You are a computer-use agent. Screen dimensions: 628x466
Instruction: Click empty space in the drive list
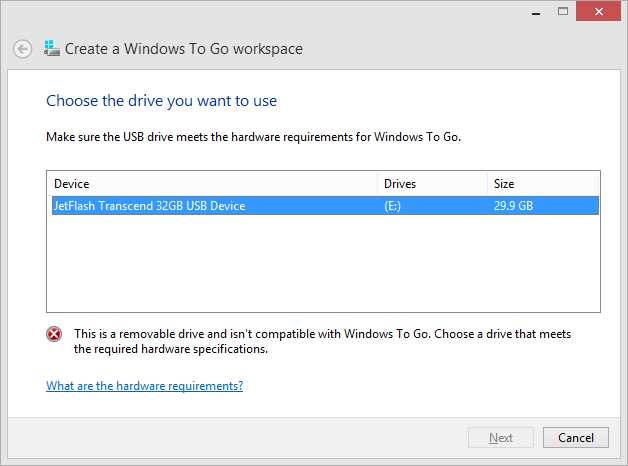coord(322,265)
